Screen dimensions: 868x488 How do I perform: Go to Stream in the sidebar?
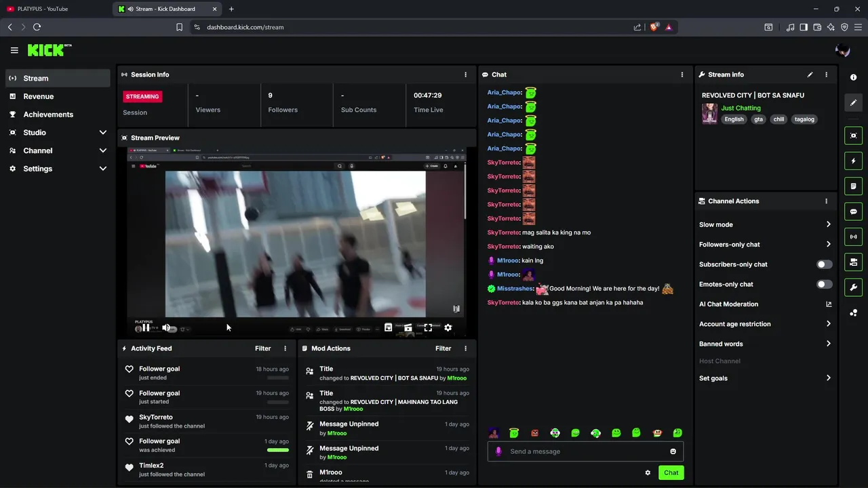tap(58, 79)
